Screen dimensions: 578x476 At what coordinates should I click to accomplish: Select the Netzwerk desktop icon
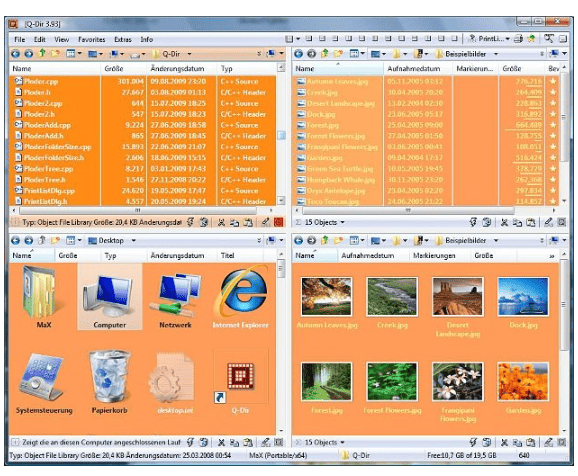175,297
